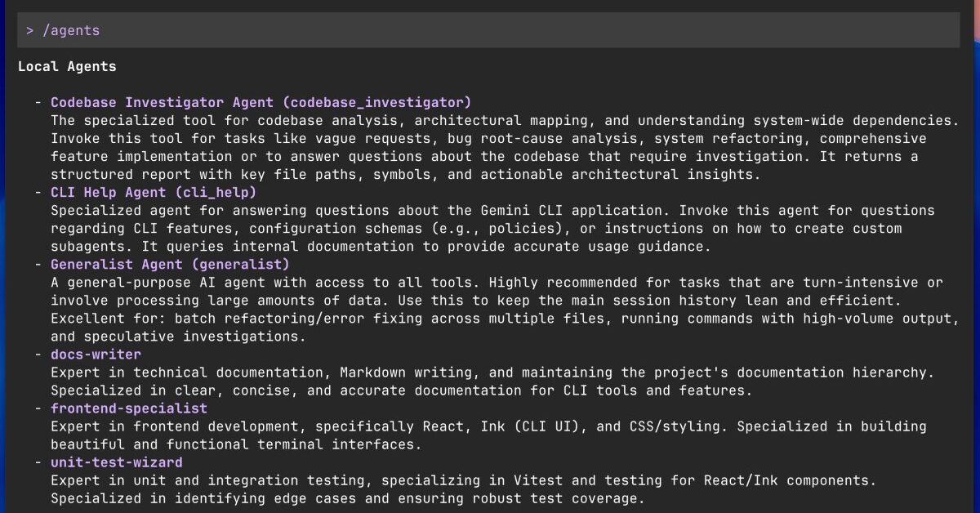Screen dimensions: 980x513
Task: Select the Codebase Investigator Agent entry
Action: pos(163,101)
